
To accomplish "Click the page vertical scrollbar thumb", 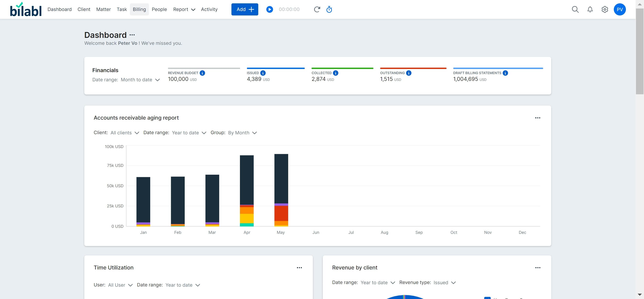I will click(x=640, y=51).
